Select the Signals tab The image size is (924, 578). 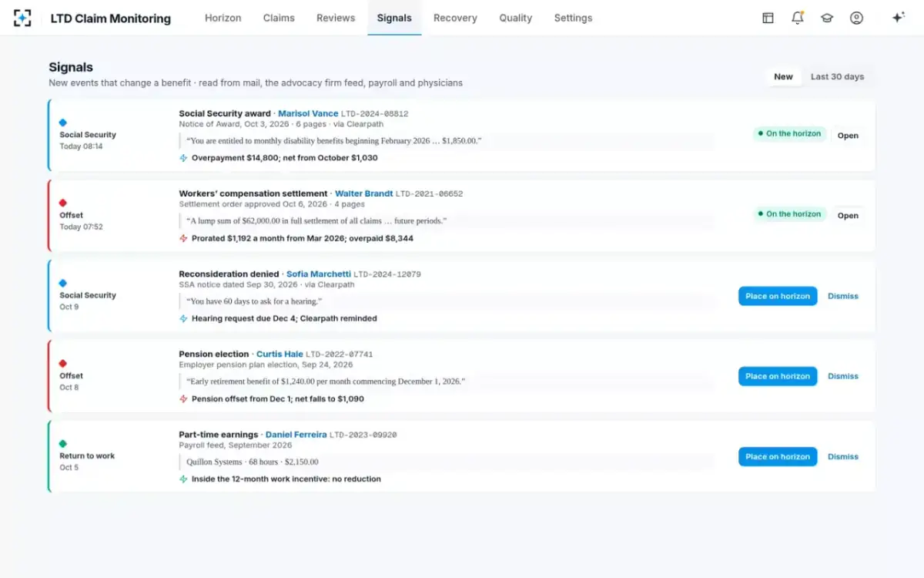coord(394,18)
